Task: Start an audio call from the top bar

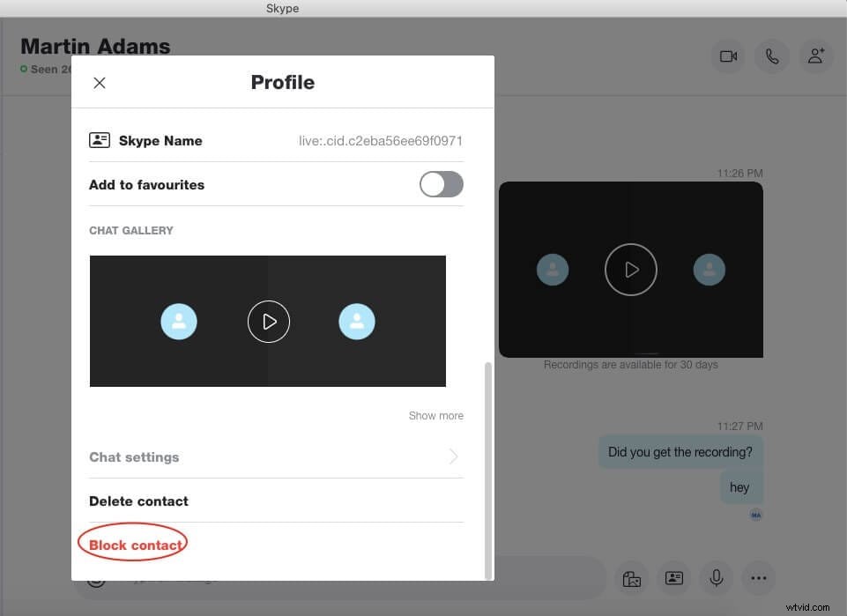Action: click(x=772, y=56)
